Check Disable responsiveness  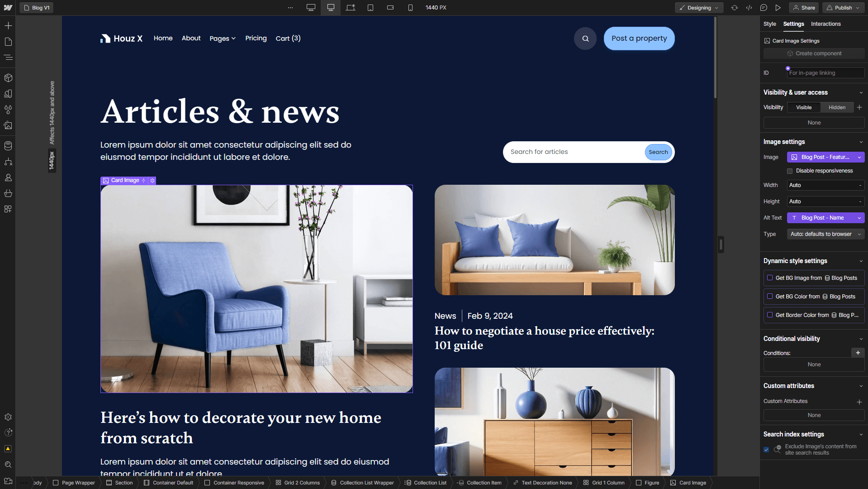[790, 171]
